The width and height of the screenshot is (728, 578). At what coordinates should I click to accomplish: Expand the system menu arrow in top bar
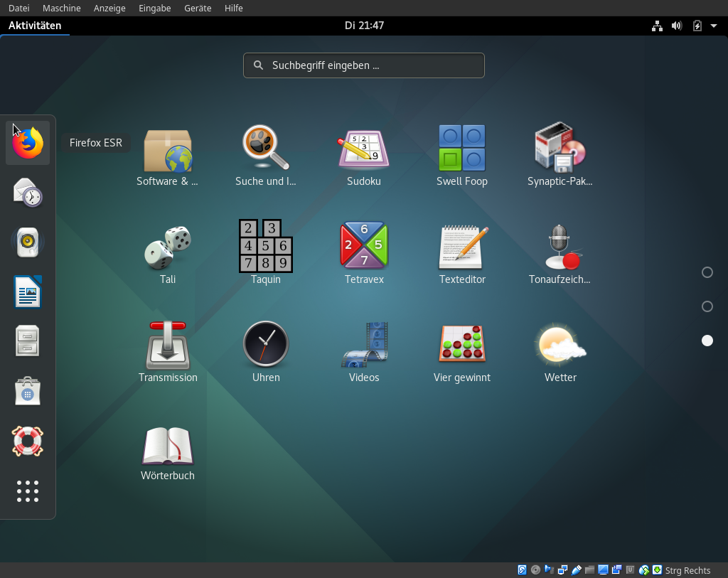click(714, 26)
